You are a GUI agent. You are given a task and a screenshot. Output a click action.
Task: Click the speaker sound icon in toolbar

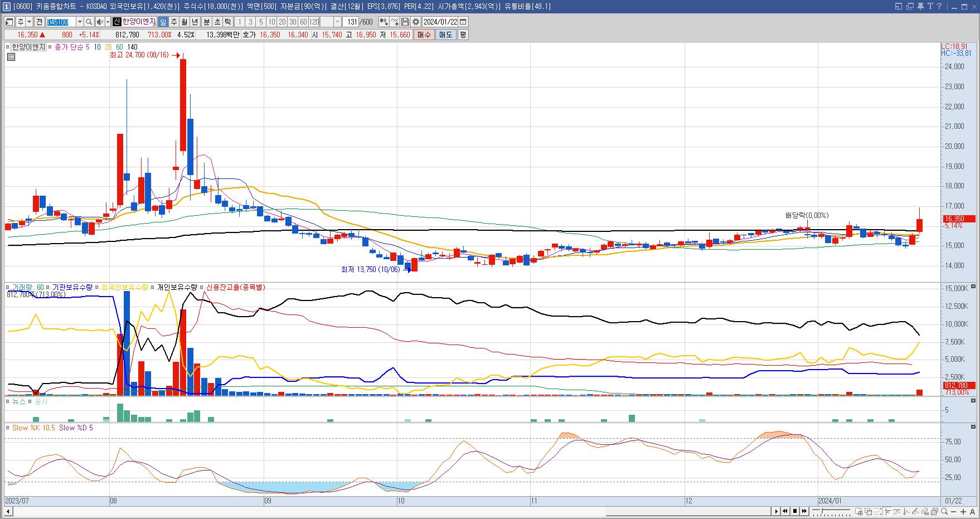coord(100,22)
